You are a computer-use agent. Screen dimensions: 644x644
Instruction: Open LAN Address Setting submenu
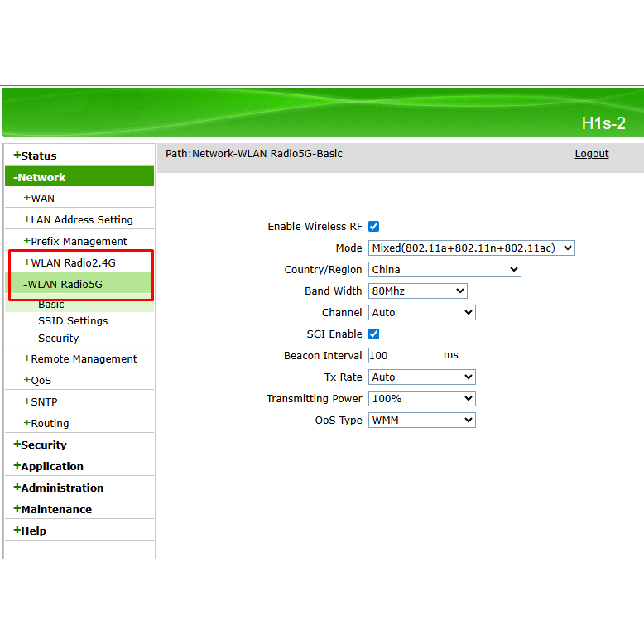(x=81, y=219)
